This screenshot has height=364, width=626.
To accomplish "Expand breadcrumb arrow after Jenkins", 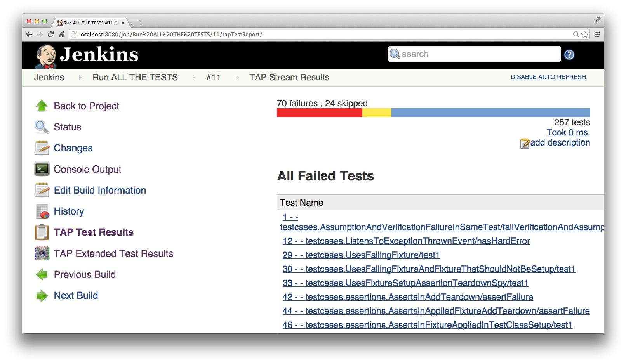I will [x=80, y=78].
